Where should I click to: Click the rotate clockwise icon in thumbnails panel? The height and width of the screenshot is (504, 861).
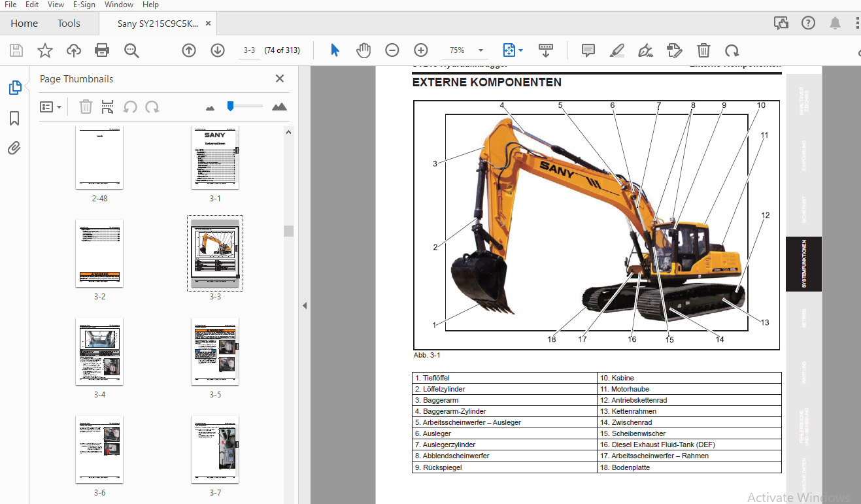(x=152, y=107)
